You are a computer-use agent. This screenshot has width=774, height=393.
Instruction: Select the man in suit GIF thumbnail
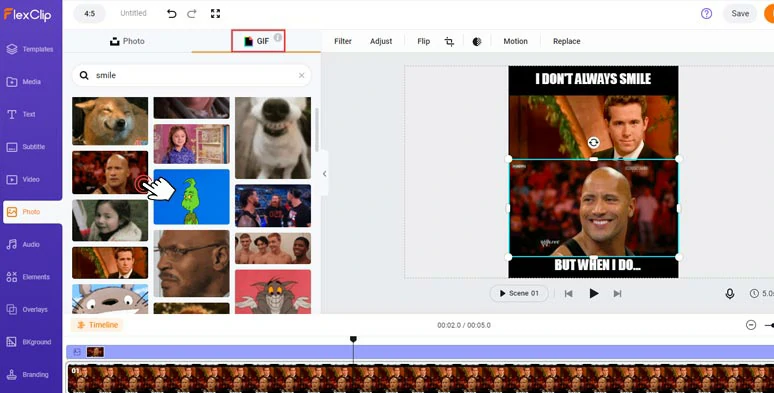point(110,263)
